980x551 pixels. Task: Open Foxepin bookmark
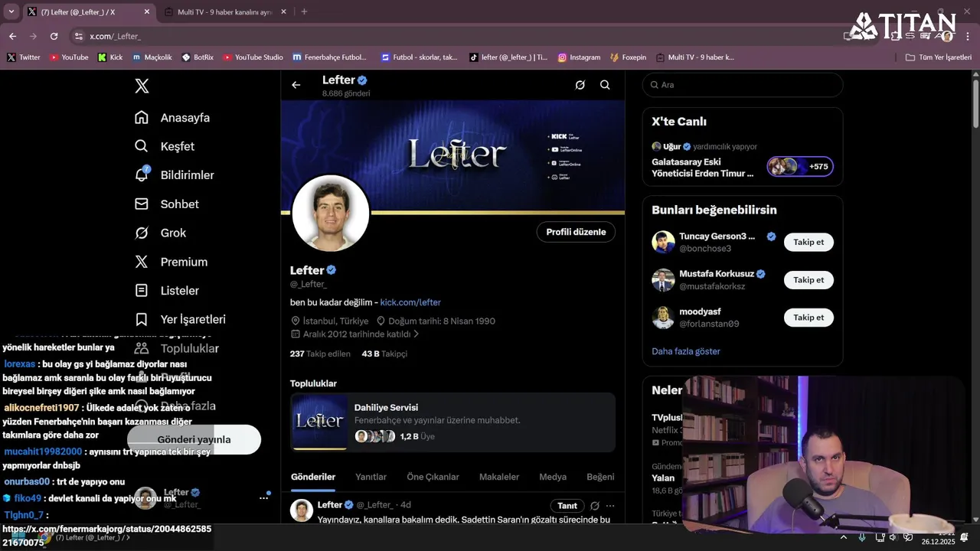coord(628,57)
